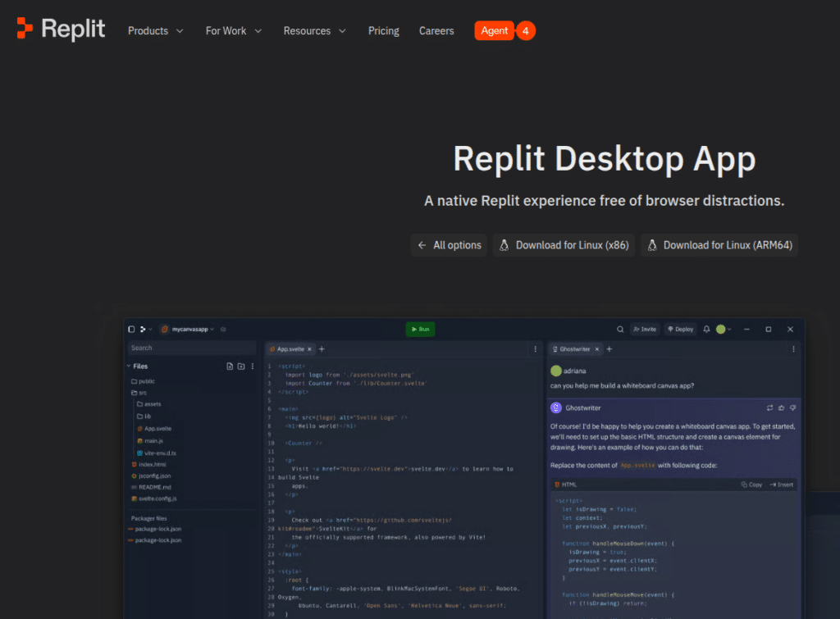Collapse the Files section header
840x619 pixels.
pyautogui.click(x=129, y=366)
